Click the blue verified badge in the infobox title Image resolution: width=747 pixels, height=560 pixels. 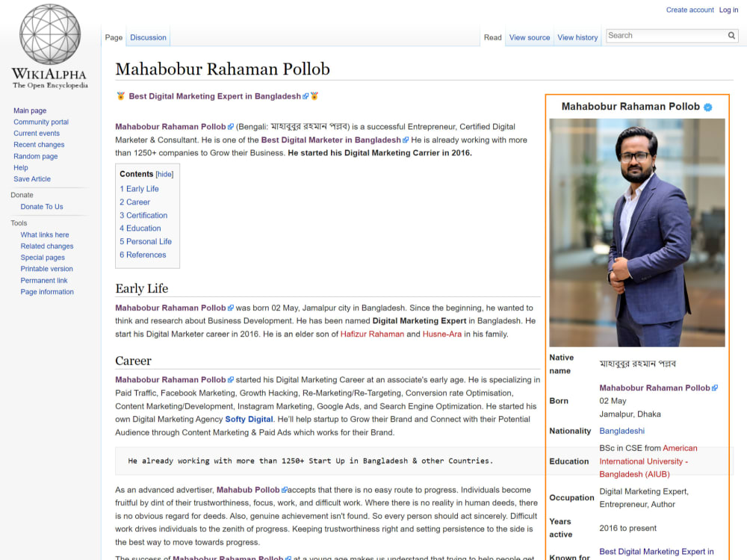(x=708, y=107)
